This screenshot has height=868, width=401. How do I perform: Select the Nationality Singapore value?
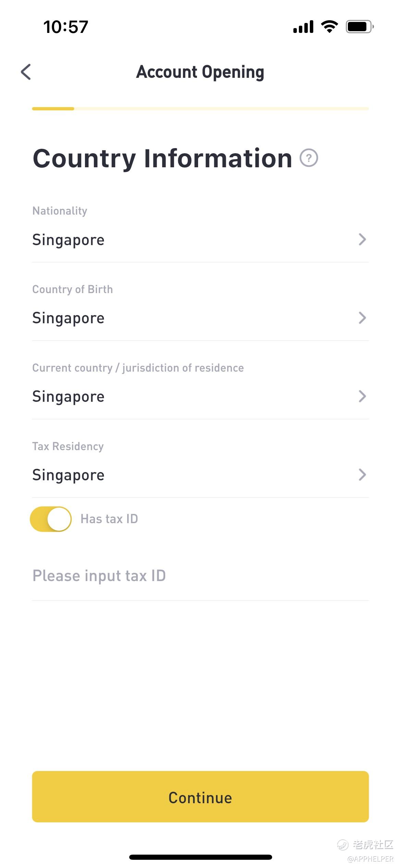pos(69,240)
